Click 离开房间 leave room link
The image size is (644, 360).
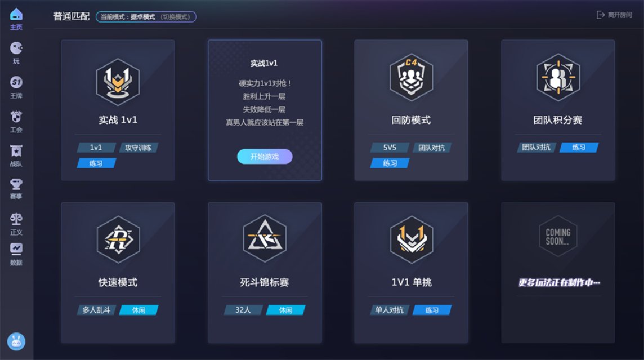point(614,15)
